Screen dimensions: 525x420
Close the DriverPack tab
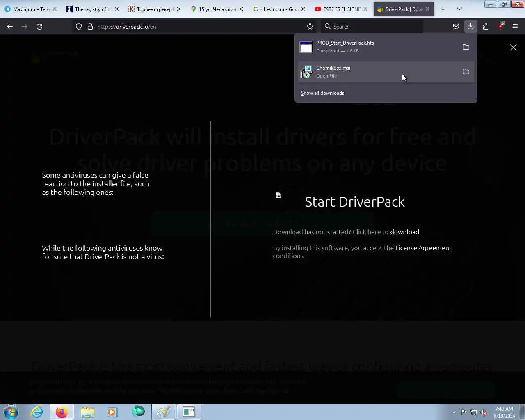[427, 9]
